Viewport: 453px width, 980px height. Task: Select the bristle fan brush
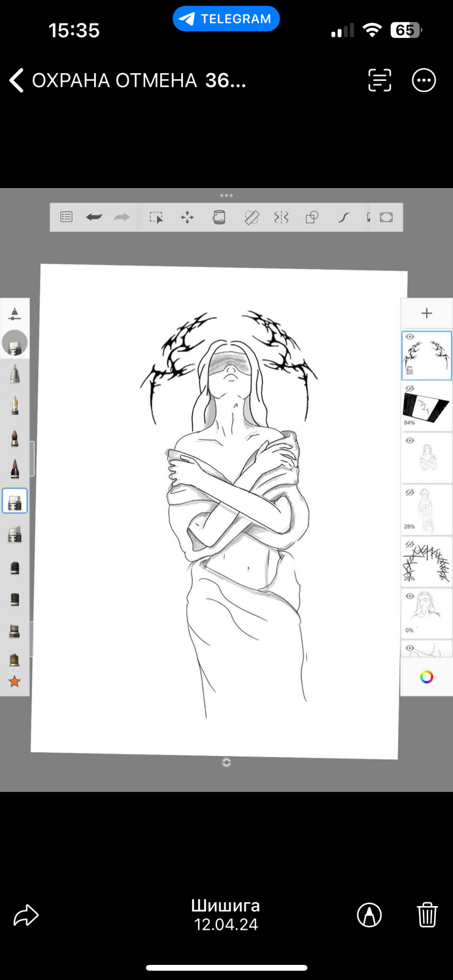[x=14, y=631]
